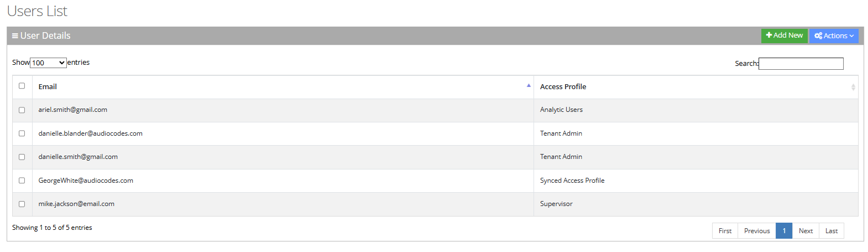Go to the Next page
The height and width of the screenshot is (252, 868).
point(806,231)
